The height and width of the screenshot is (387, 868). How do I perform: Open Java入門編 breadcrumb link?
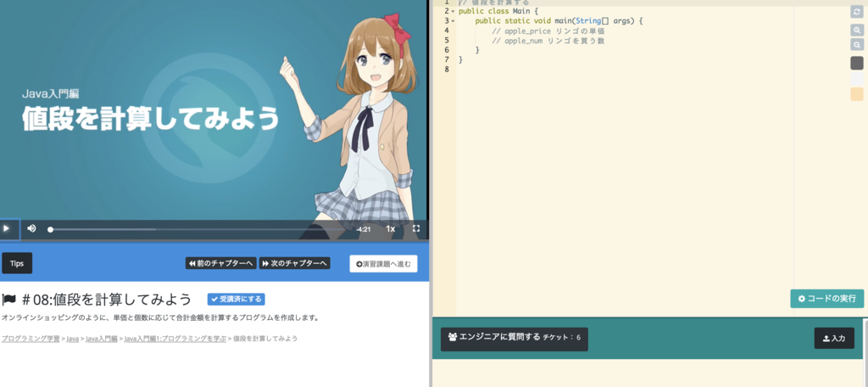click(102, 339)
